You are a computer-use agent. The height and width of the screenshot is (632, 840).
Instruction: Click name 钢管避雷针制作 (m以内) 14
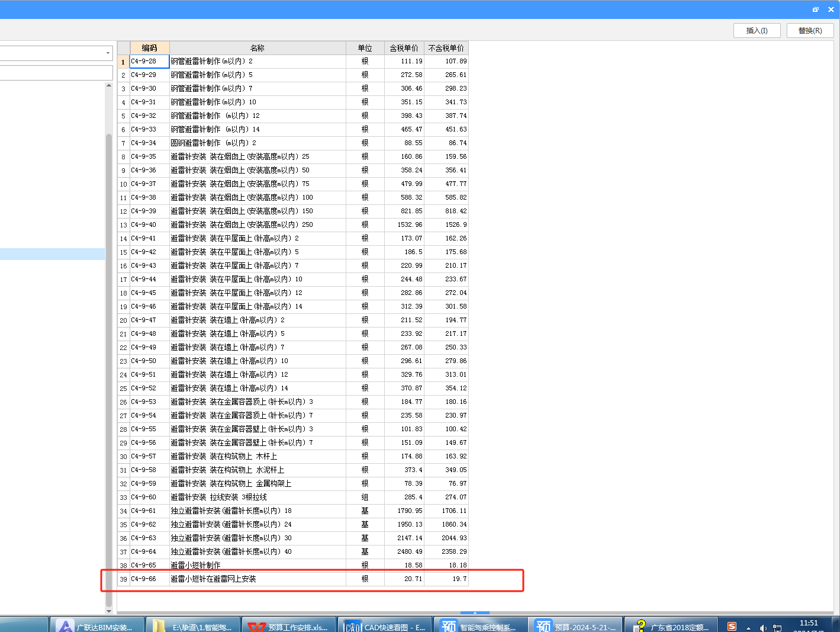point(258,129)
